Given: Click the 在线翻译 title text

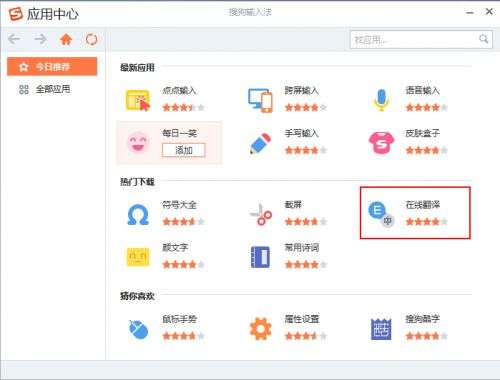Looking at the screenshot, I should [423, 205].
